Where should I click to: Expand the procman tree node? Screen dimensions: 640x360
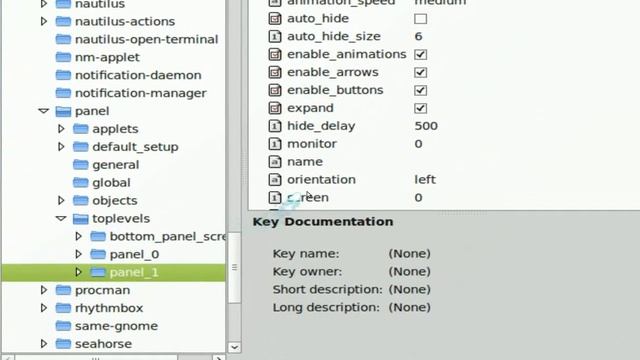[44, 290]
